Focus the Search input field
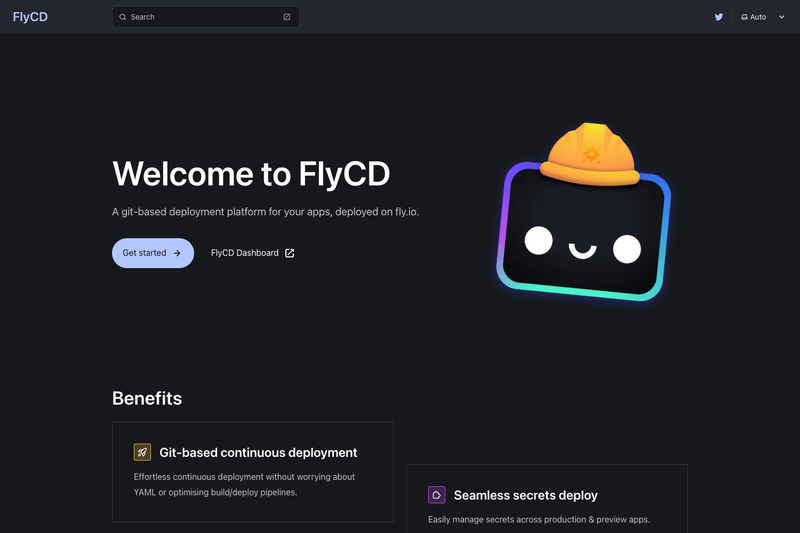Image resolution: width=800 pixels, height=533 pixels. (205, 17)
